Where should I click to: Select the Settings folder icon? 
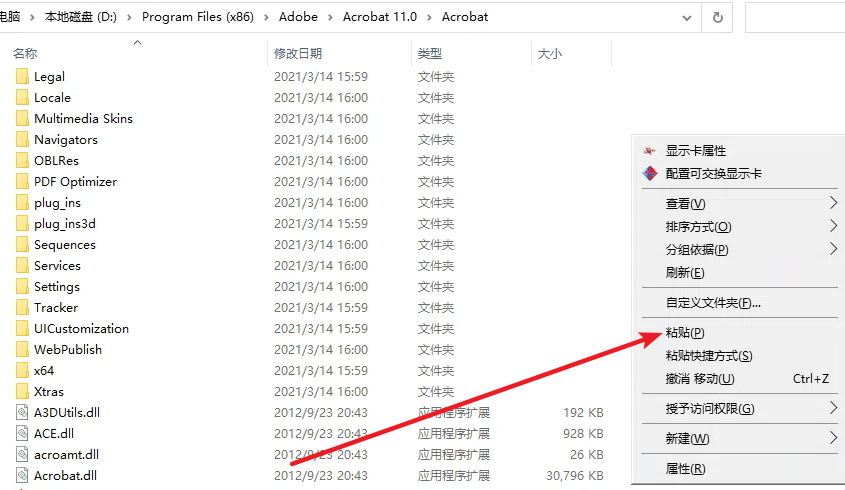(x=22, y=287)
